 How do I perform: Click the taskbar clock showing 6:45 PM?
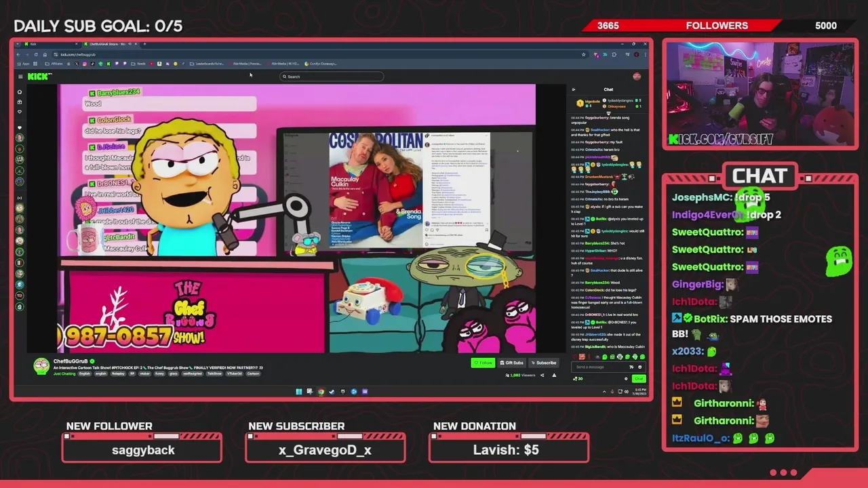[639, 392]
